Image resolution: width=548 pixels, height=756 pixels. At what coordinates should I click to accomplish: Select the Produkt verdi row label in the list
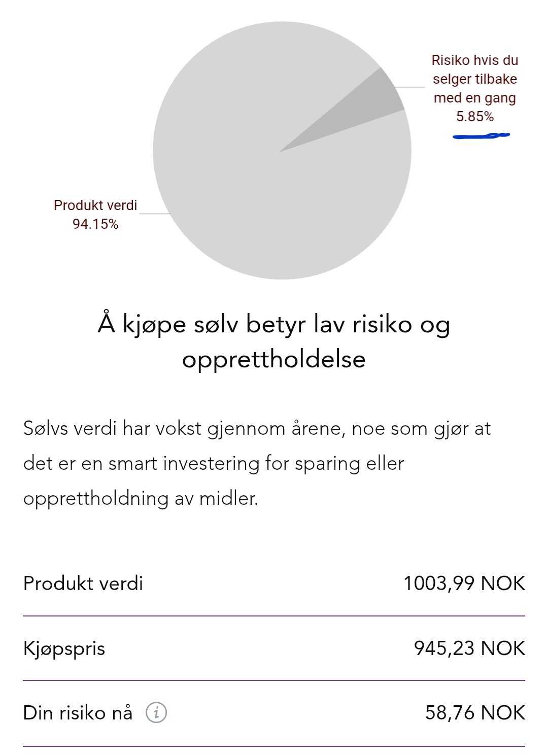point(83,583)
